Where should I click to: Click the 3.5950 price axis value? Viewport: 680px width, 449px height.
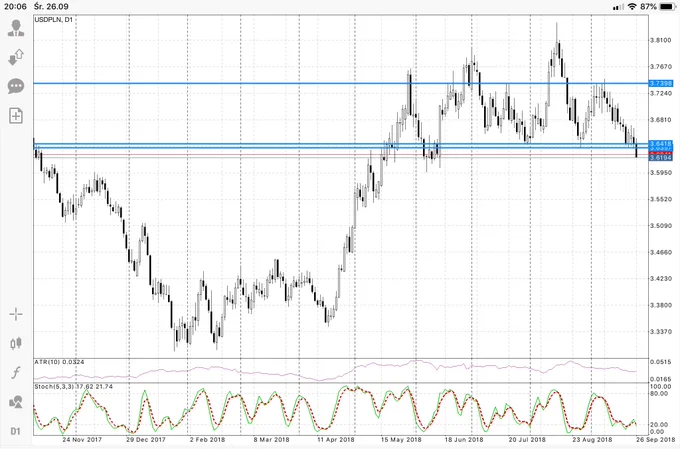tap(660, 173)
